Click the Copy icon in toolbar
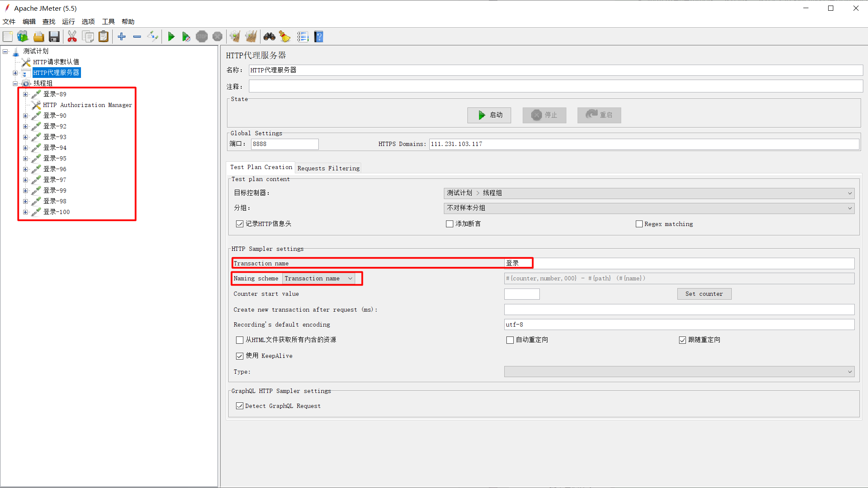This screenshot has height=488, width=868. click(88, 37)
